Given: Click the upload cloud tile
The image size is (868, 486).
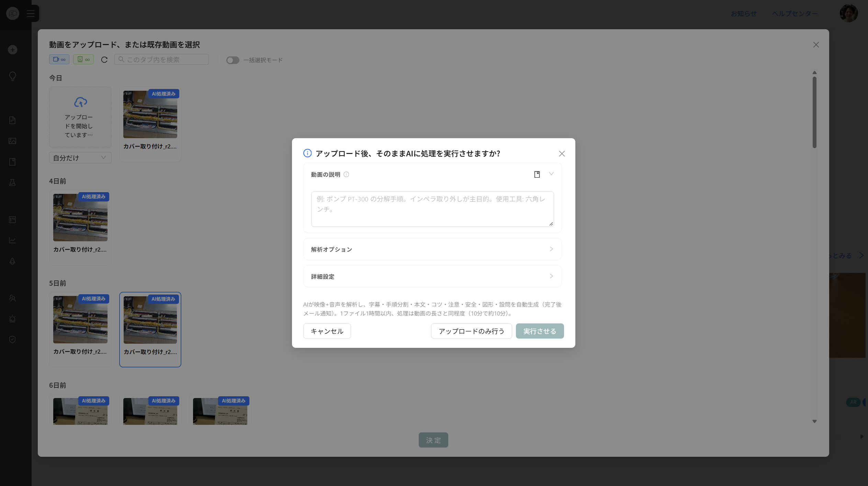Looking at the screenshot, I should [x=80, y=117].
